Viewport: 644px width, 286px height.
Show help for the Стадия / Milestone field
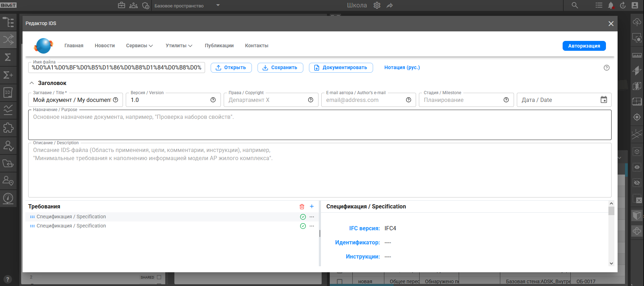tap(506, 100)
